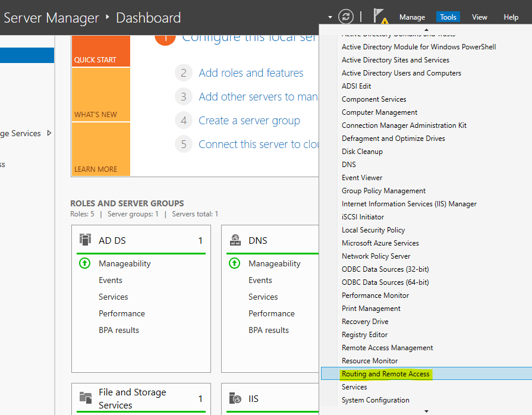The width and height of the screenshot is (532, 415).
Task: Open the dropdown arrow left of refresh
Action: coord(330,17)
